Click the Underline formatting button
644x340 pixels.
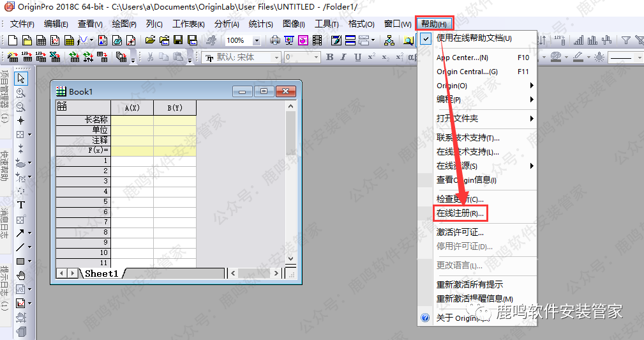pos(357,57)
